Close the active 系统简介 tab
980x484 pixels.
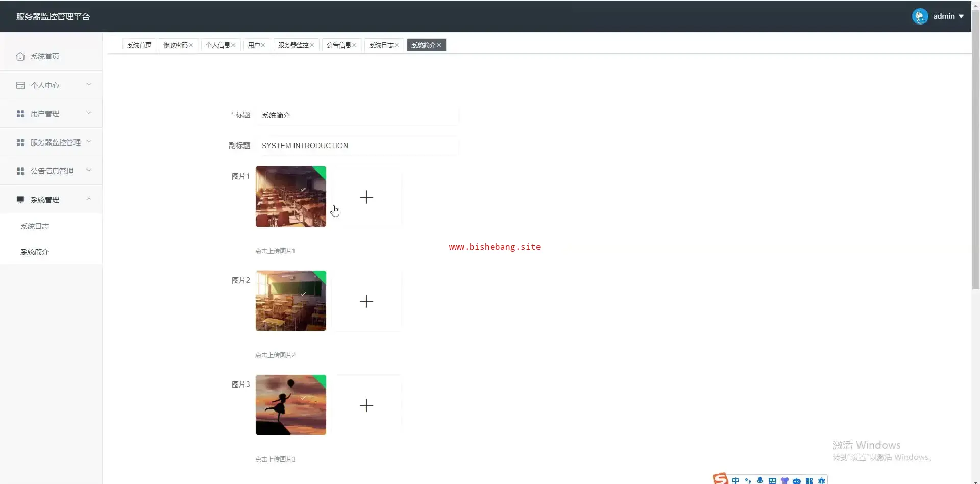(x=439, y=45)
